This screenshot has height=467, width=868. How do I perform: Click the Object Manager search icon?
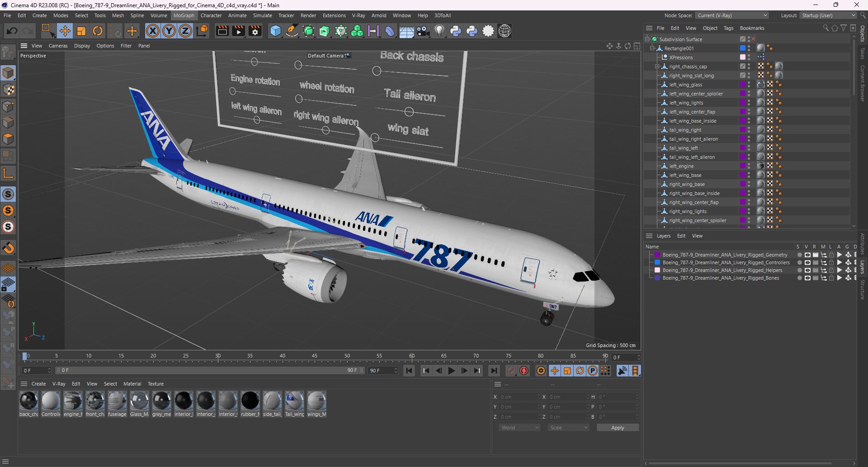point(826,28)
